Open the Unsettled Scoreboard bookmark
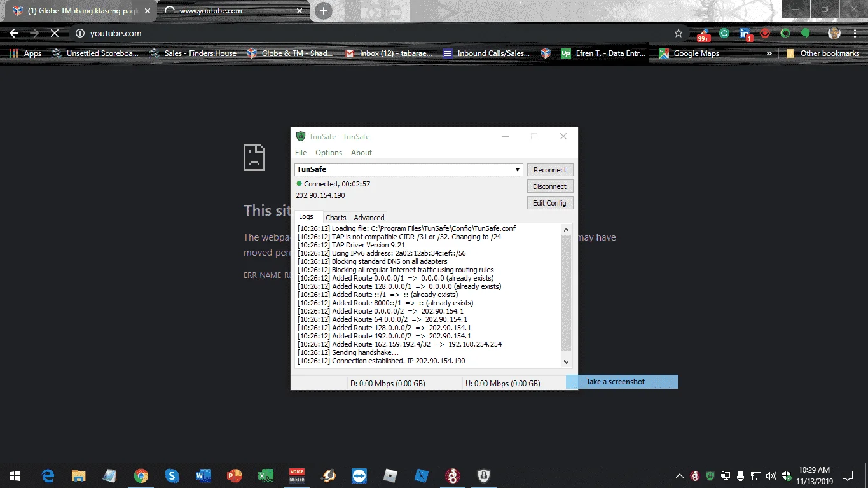The width and height of the screenshot is (868, 488). [95, 53]
